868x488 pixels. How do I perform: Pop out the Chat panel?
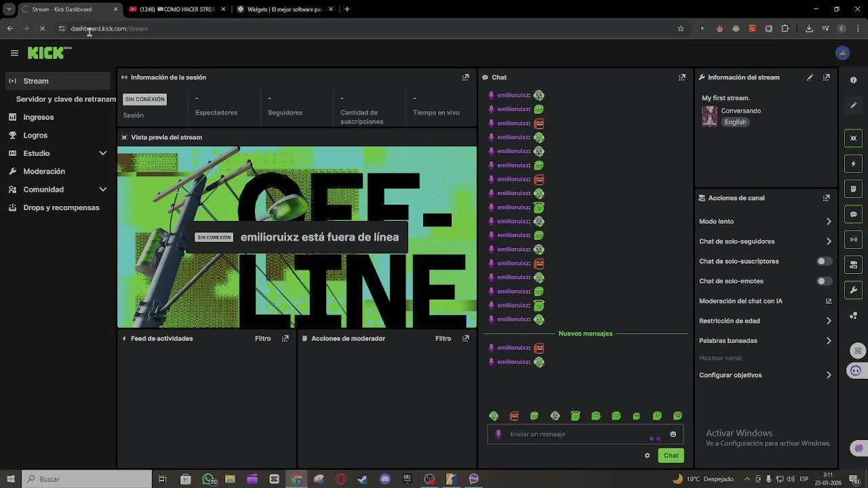click(x=682, y=77)
